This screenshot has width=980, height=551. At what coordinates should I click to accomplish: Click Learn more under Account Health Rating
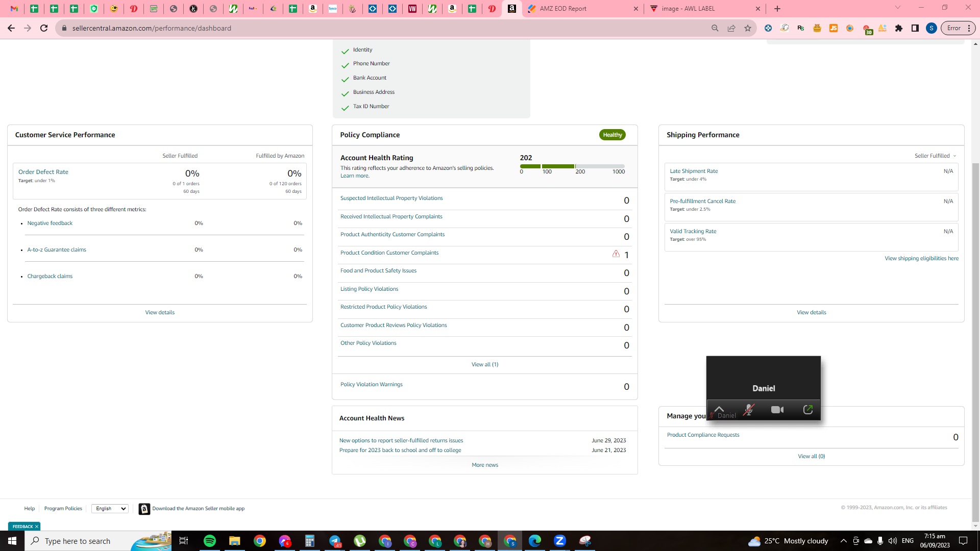354,176
